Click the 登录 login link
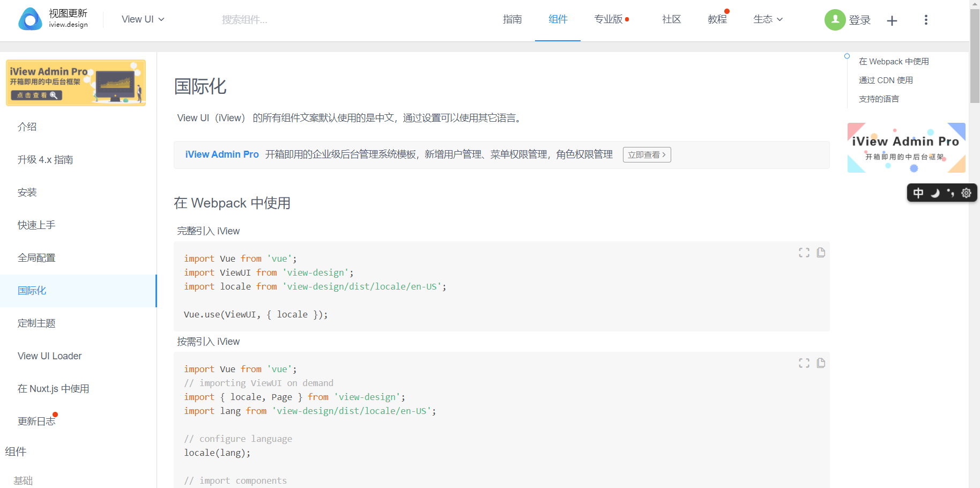 click(859, 20)
